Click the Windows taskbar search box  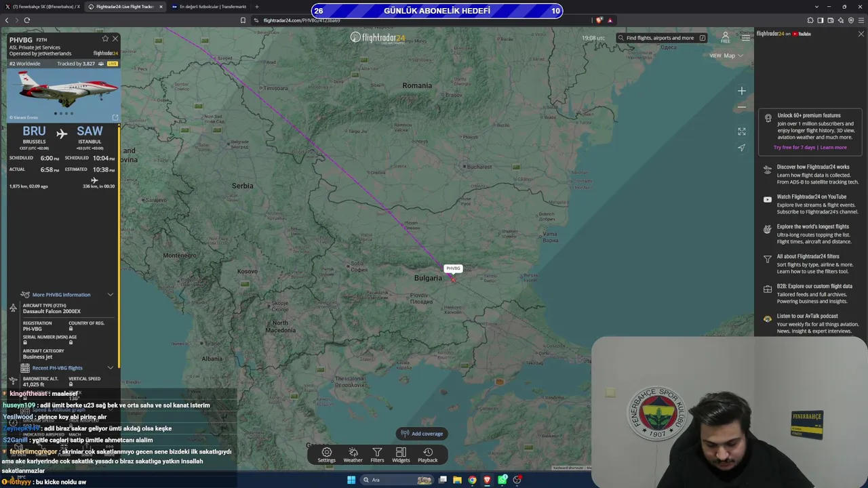398,480
